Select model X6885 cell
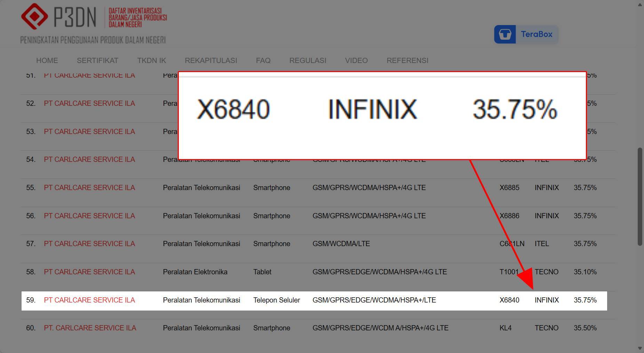644x353 pixels. coord(509,188)
